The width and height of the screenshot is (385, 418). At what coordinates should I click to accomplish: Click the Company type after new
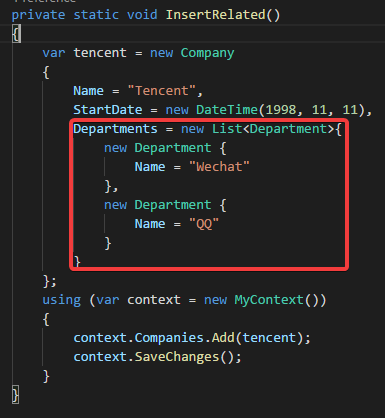click(x=207, y=53)
